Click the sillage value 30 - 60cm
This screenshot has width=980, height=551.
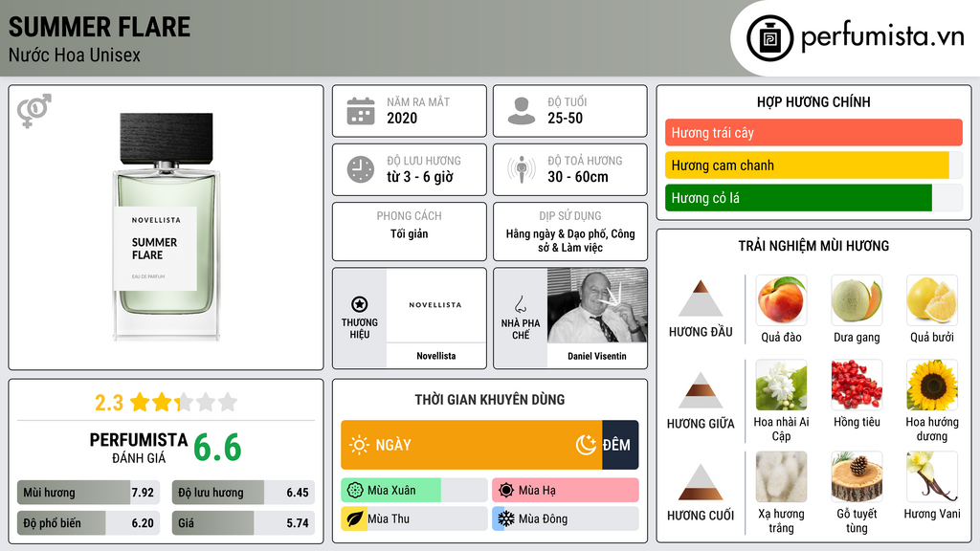click(577, 177)
